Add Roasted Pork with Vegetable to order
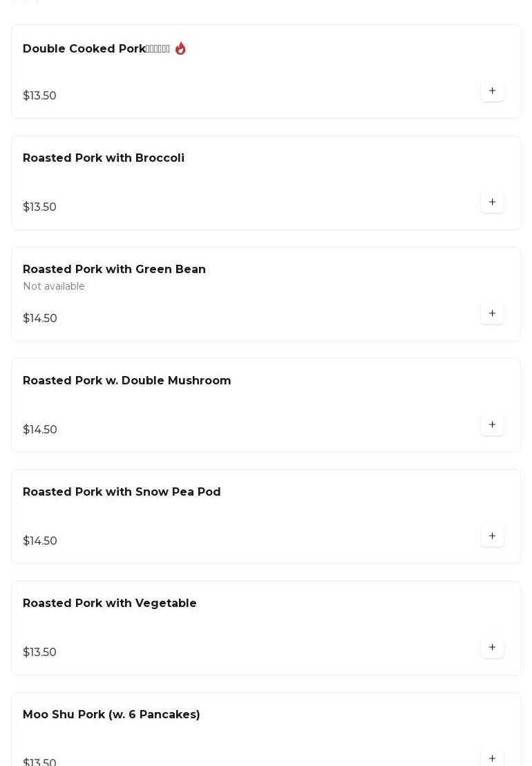The height and width of the screenshot is (766, 532). point(492,648)
